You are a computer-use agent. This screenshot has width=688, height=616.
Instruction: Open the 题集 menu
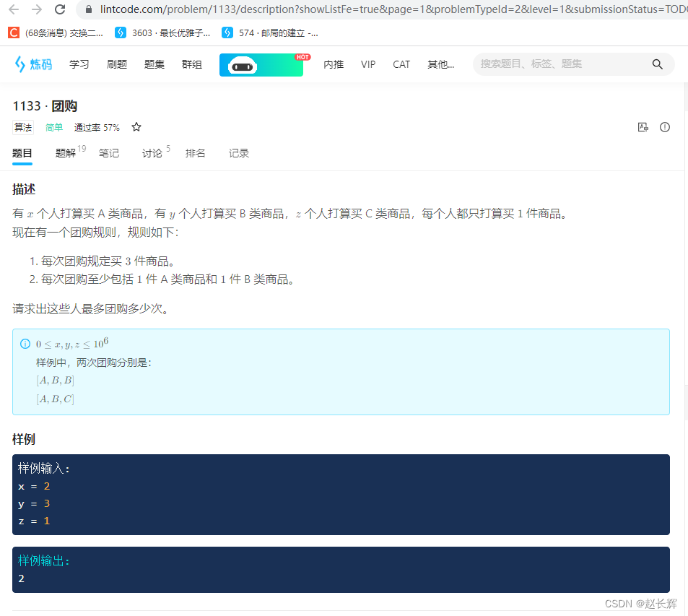[x=154, y=64]
